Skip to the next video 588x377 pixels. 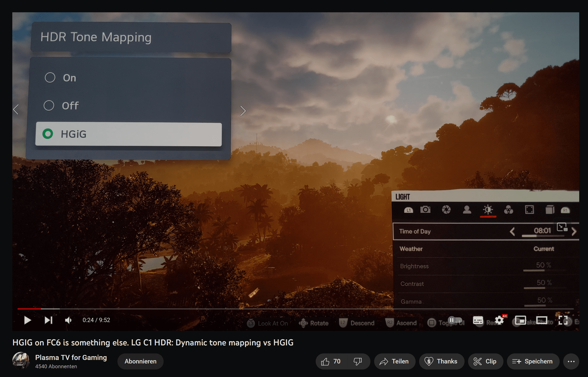click(x=48, y=320)
